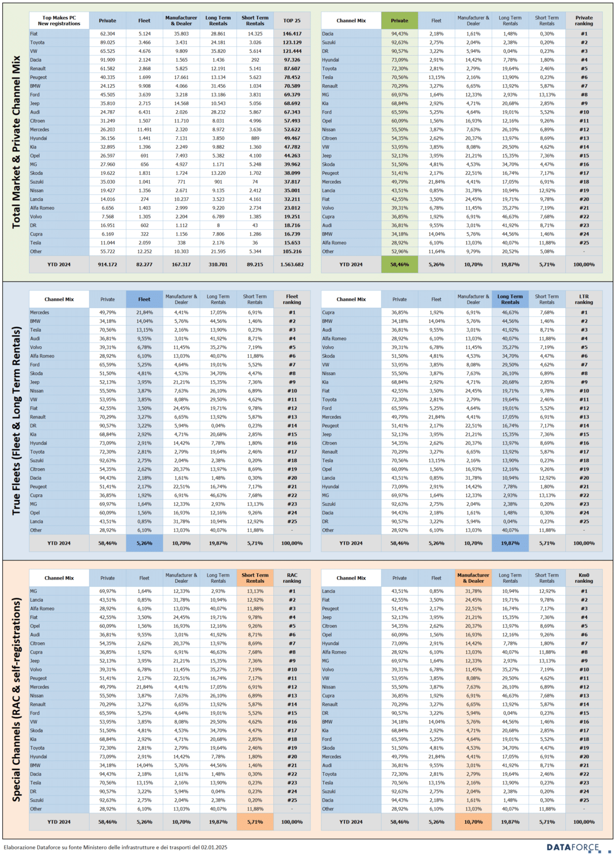Image resolution: width=616 pixels, height=855 pixels.
Task: Select the Km0 ranking column header
Action: pos(584,578)
